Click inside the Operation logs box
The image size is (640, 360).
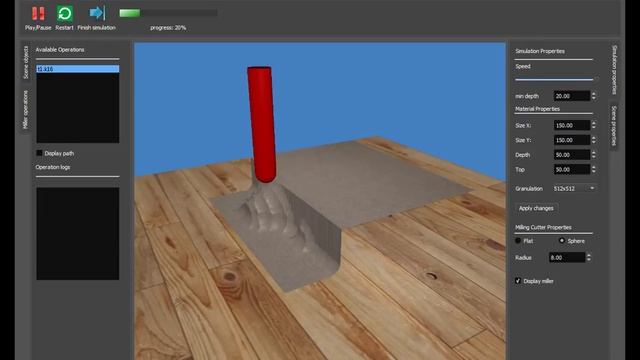click(78, 233)
